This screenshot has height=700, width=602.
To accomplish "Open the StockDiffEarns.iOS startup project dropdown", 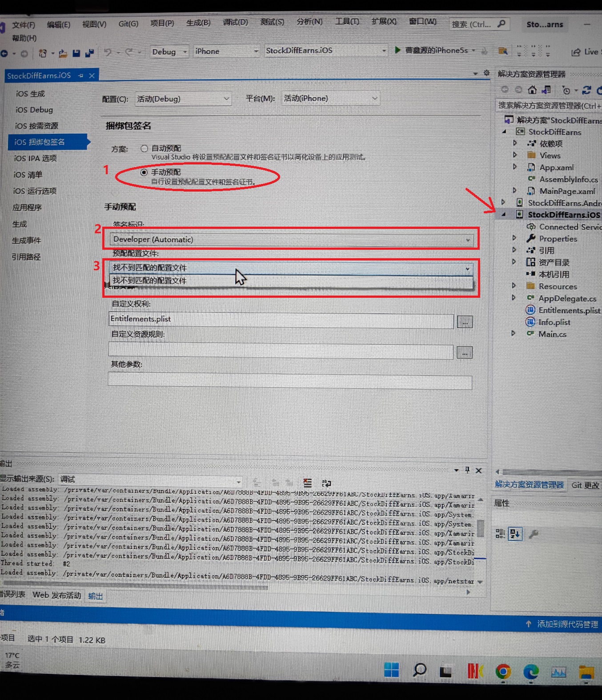I will click(x=326, y=50).
